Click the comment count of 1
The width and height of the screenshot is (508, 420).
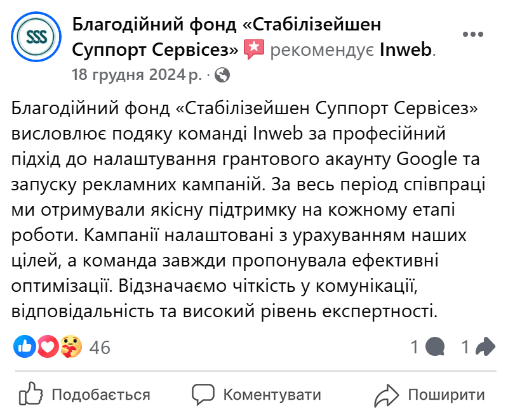point(414,347)
